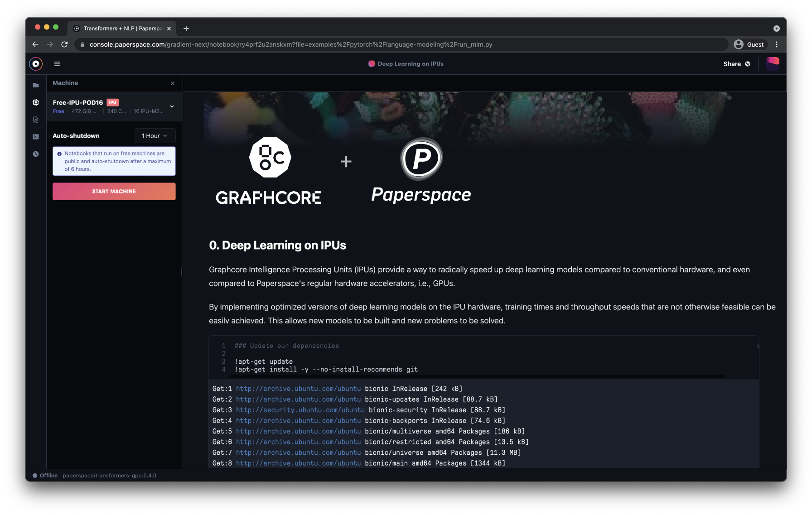The height and width of the screenshot is (515, 812).
Task: Open the Auto-shutdown duration selector
Action: point(155,135)
